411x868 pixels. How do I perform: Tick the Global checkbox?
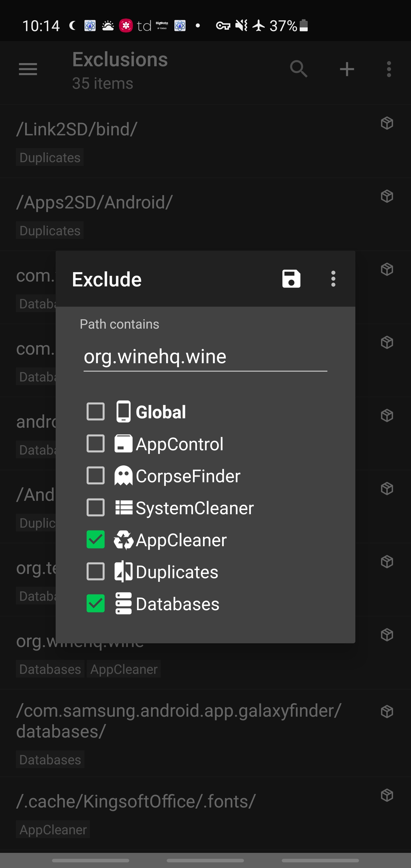(x=96, y=411)
